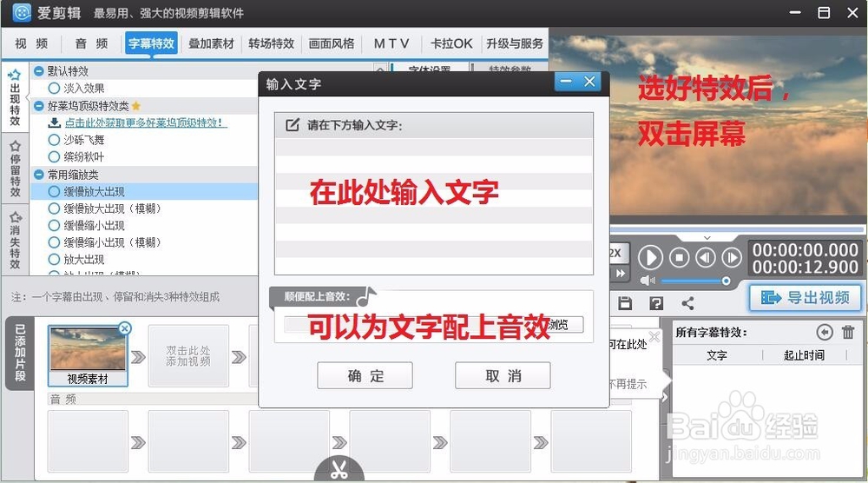The image size is (868, 483).
Task: Remove the video clip with its X badge
Action: [125, 328]
